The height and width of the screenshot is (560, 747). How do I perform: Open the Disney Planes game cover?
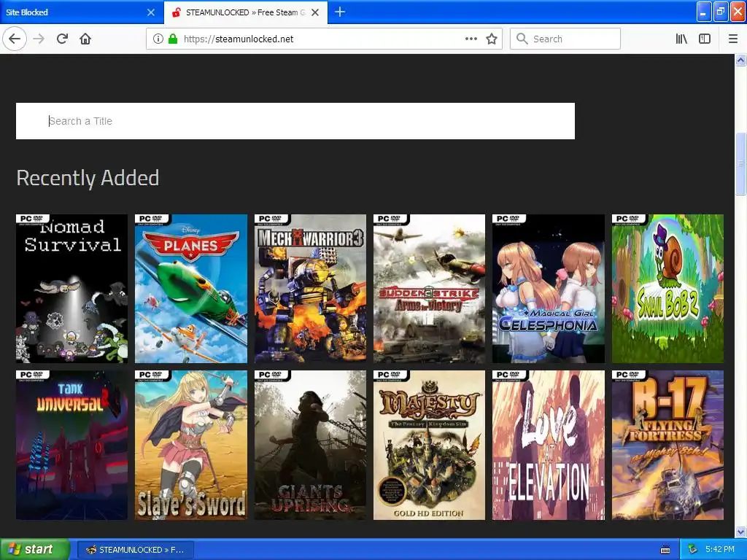click(x=191, y=289)
